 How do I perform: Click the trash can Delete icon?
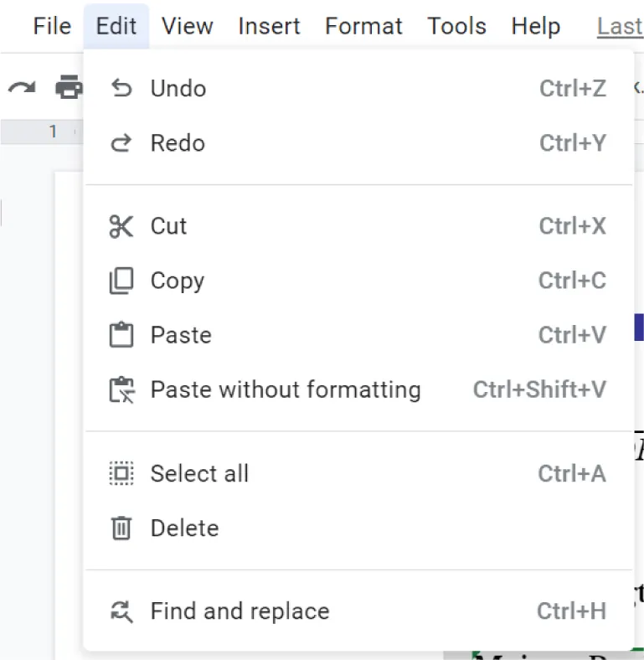(121, 529)
